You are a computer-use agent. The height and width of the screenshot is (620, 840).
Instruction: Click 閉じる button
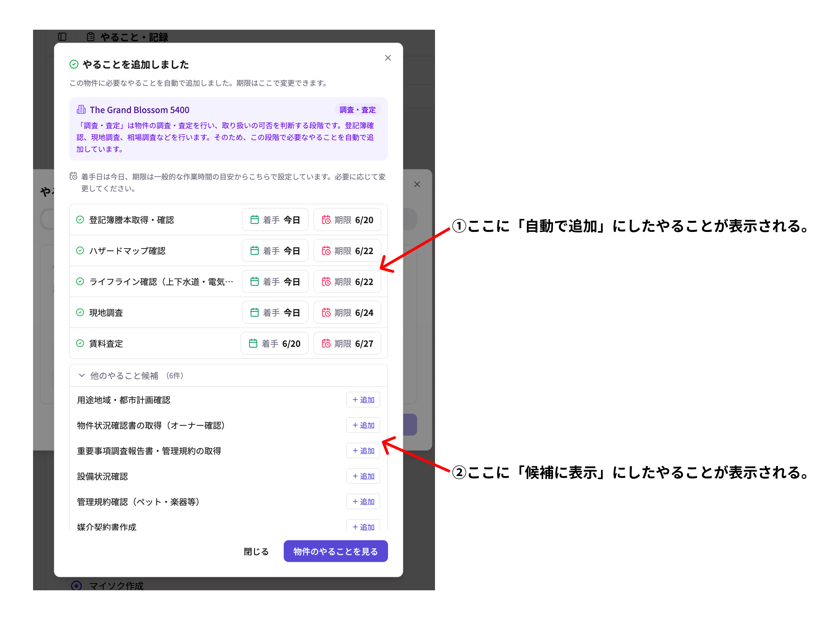click(256, 551)
